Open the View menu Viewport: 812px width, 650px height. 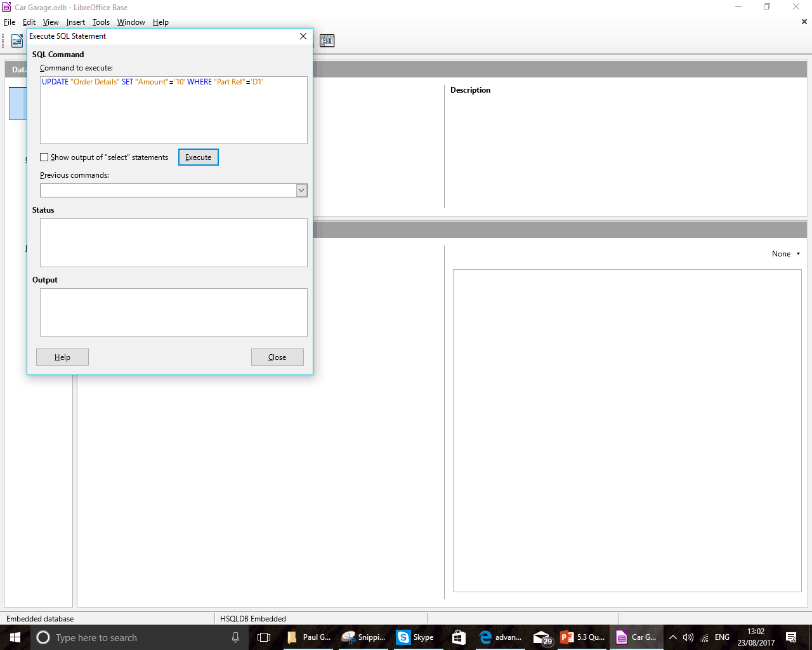coord(51,22)
